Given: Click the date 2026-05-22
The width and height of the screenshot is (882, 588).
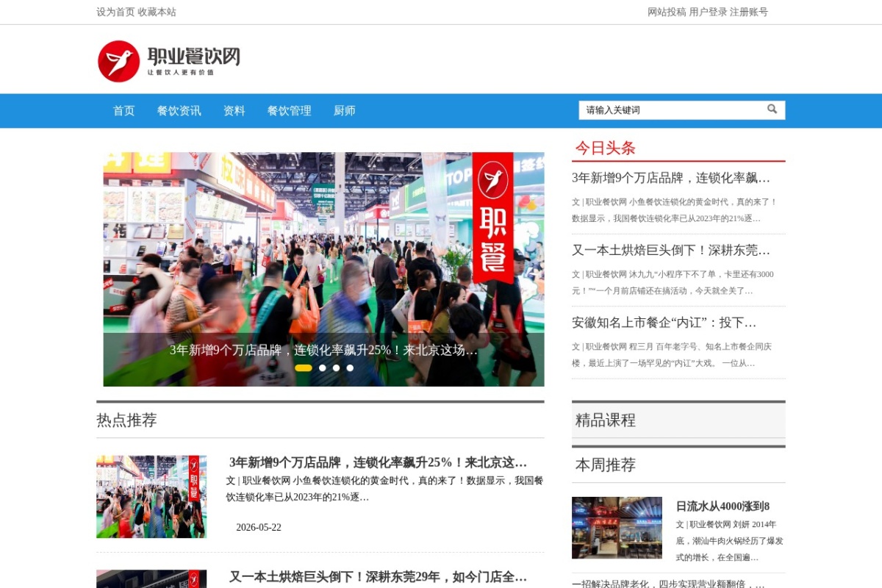Looking at the screenshot, I should (x=259, y=528).
